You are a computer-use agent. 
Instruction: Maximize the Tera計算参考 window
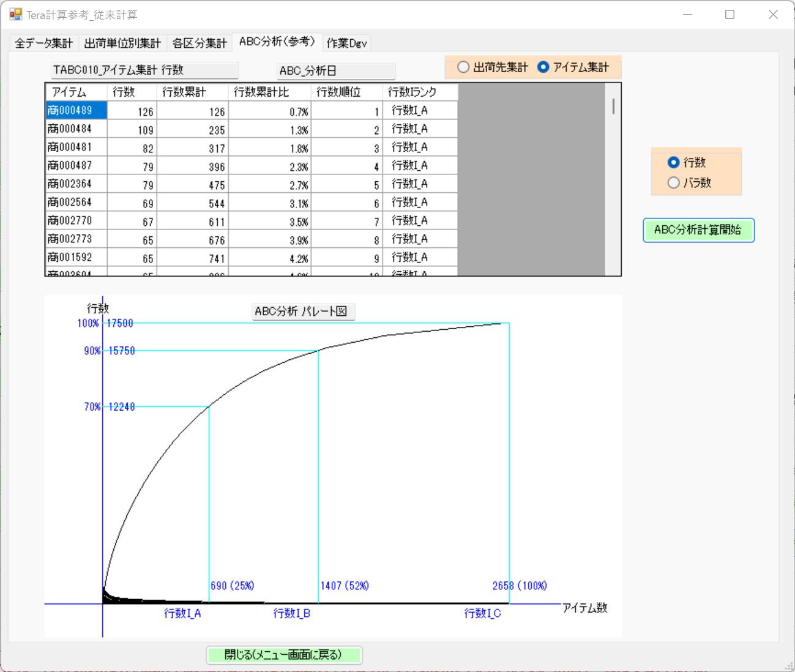(730, 14)
